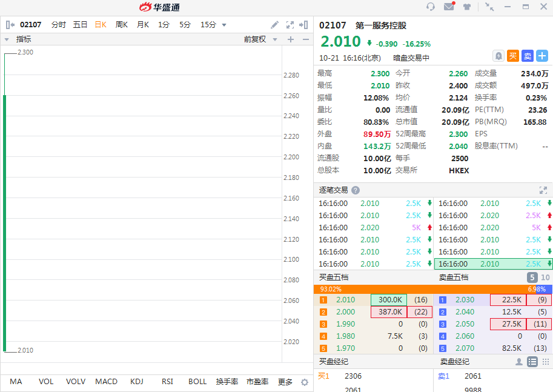The height and width of the screenshot is (392, 553).
Task: Open the 前复权 adjustment dropdown
Action: [x=260, y=39]
